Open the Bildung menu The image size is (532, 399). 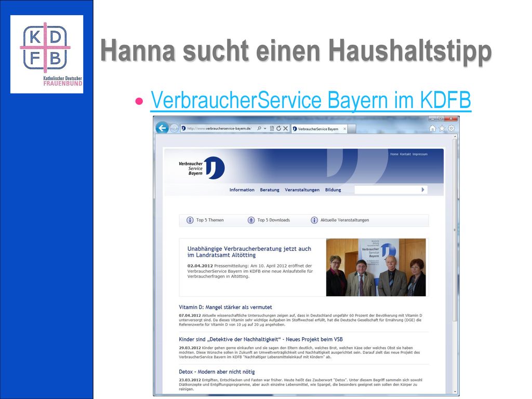coord(333,190)
